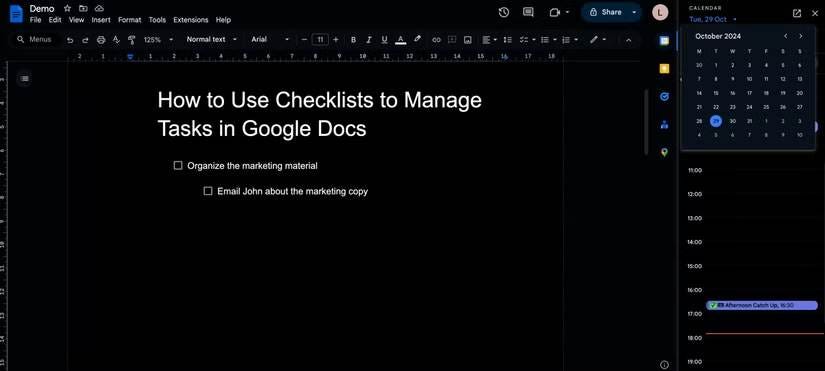Screen dimensions: 825x371
Task: Open Contacts icon in side panel
Action: click(665, 125)
